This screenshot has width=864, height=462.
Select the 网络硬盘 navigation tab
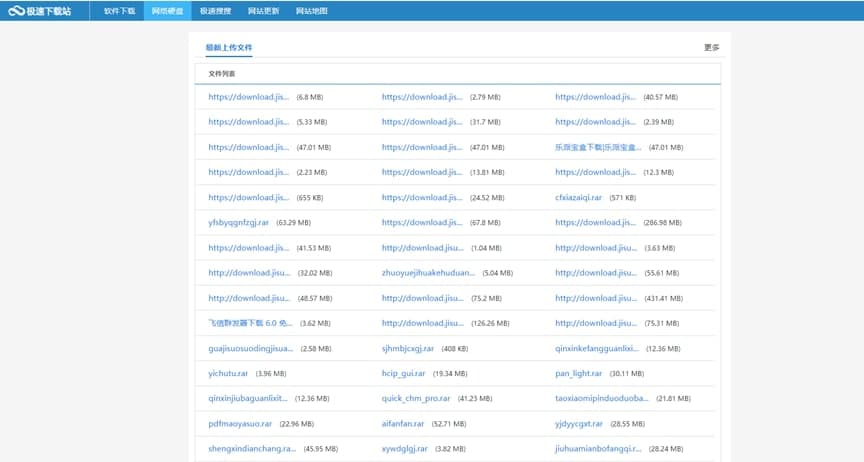coord(166,11)
